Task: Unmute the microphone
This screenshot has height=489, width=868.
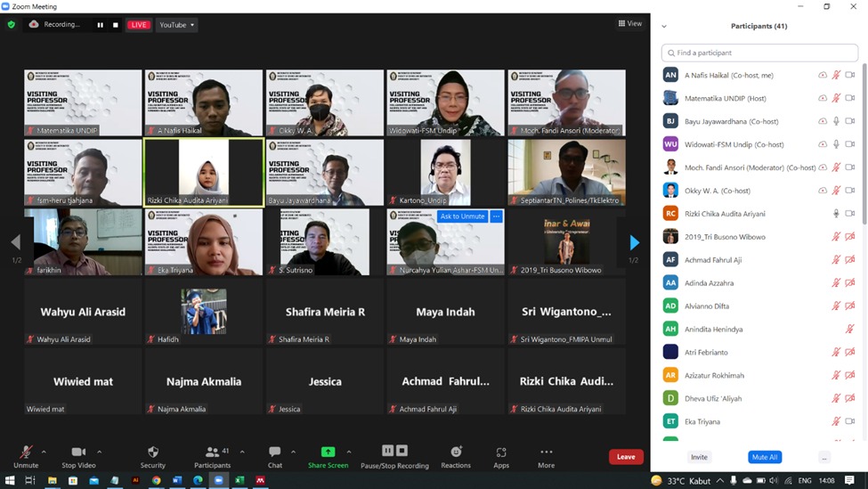Action: 26,452
